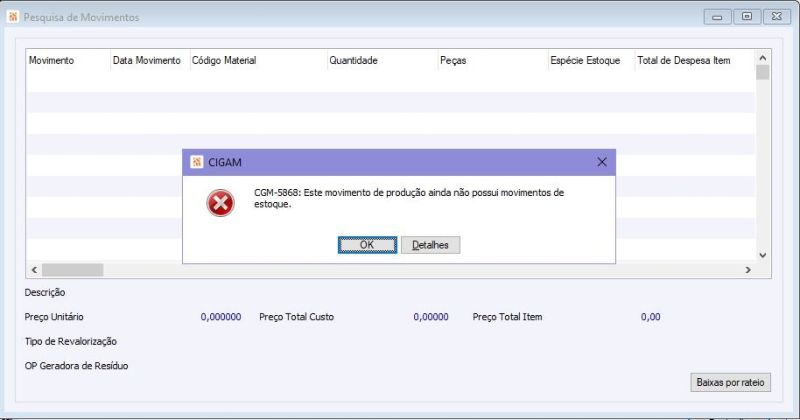This screenshot has width=800, height=420.
Task: Click the Preço Unitário label
Action: click(54, 317)
